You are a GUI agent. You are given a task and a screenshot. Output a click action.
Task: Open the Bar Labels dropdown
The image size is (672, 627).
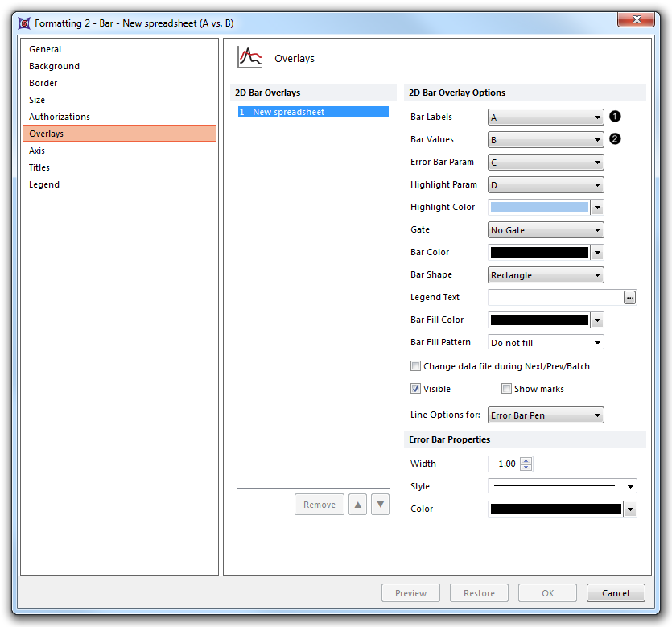546,118
